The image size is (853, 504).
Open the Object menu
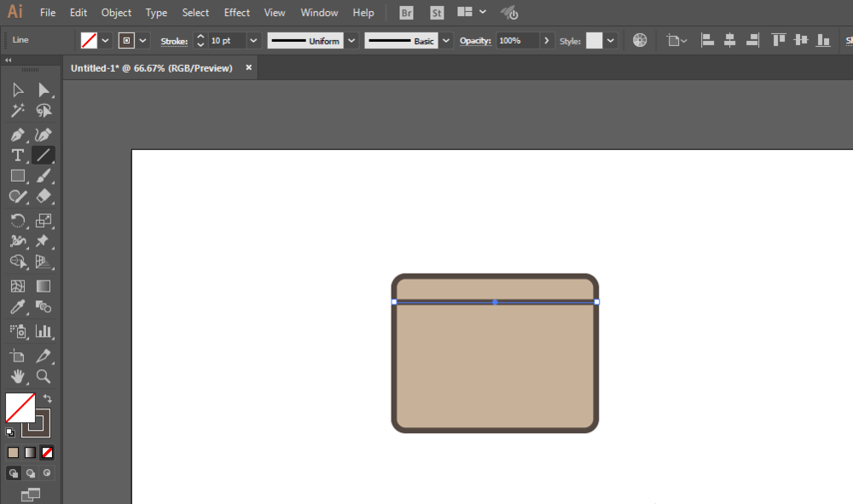click(x=116, y=13)
